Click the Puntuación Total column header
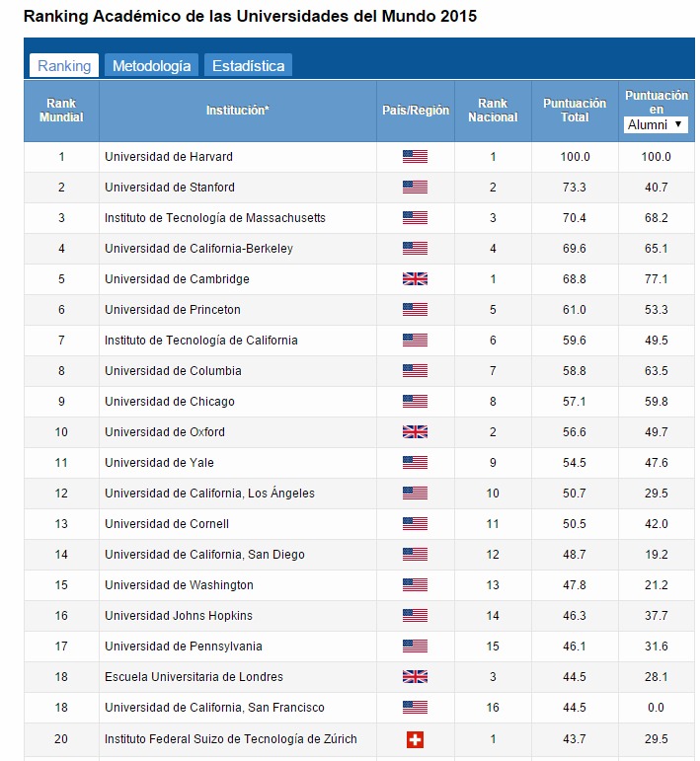Screen dimensions: 700x761 tap(575, 111)
